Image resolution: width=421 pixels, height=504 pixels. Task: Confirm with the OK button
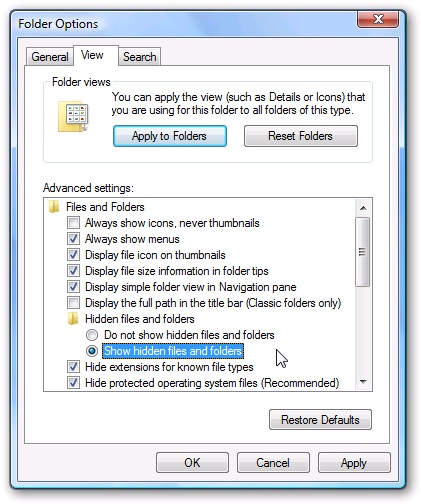pos(192,463)
